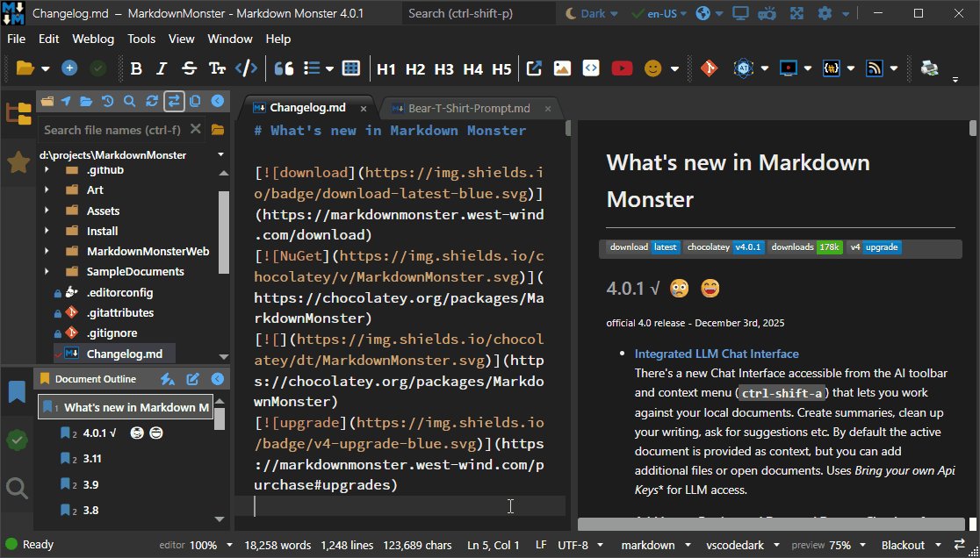The image size is (980, 558).
Task: Apply Heading 1 using the H1 button
Action: pos(386,68)
